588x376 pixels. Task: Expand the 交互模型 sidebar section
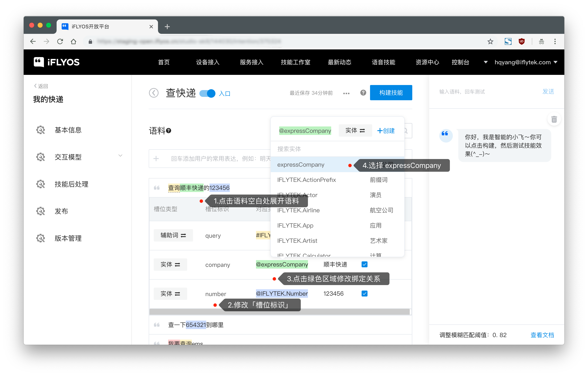120,156
